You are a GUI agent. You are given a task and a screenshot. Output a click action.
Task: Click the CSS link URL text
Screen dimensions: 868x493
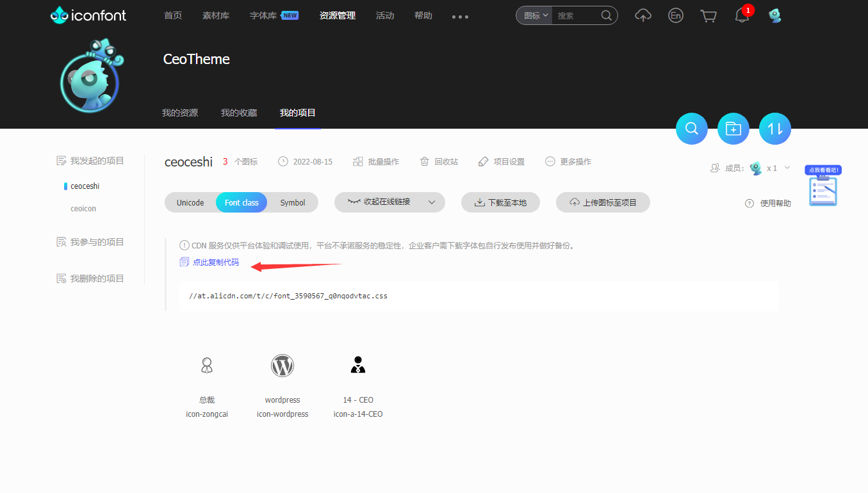[288, 296]
